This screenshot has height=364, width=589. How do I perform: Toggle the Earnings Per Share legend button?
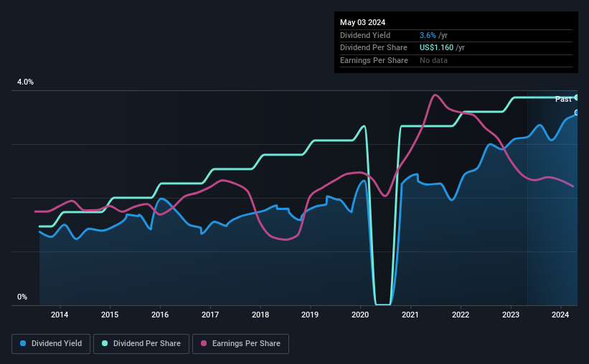pos(240,344)
